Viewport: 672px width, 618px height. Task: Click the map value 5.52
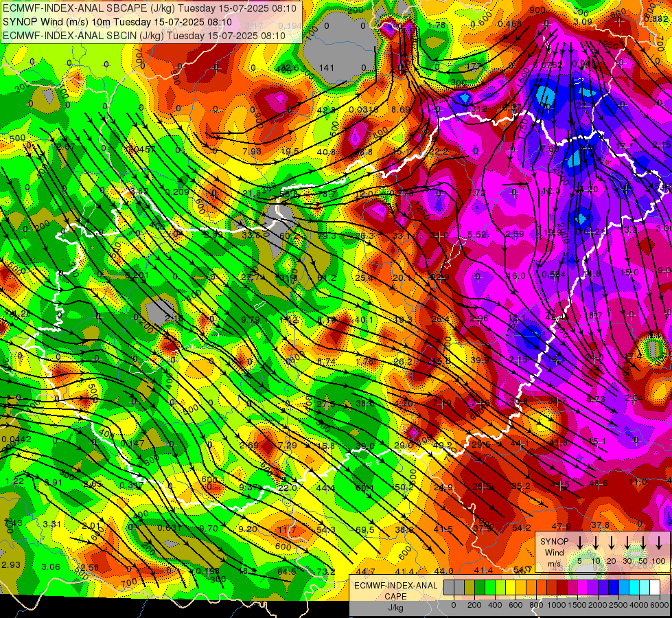[477, 235]
